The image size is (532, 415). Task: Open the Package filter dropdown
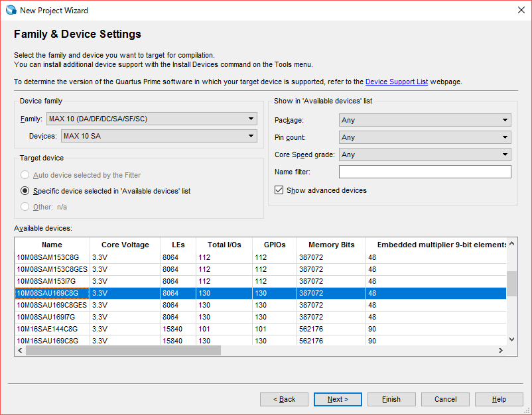click(x=425, y=120)
